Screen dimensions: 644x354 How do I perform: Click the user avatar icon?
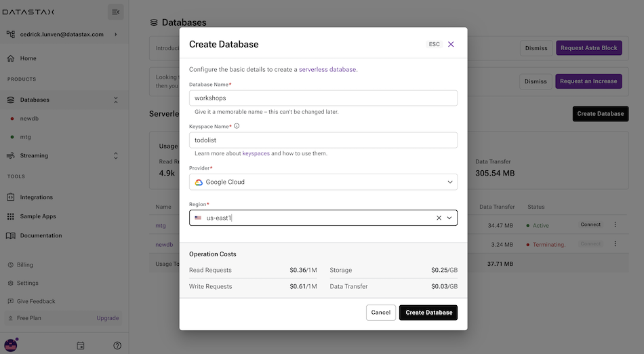point(11,345)
